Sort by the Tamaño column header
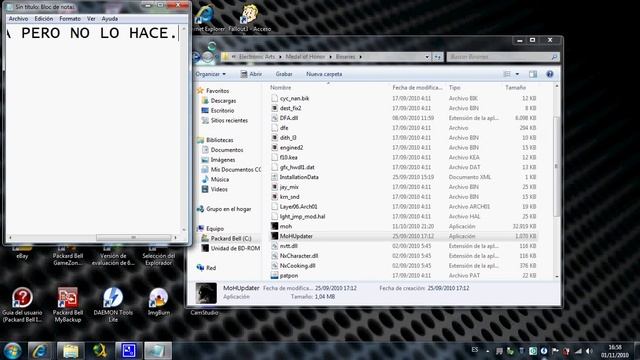Screen dimensions: 640x360 (516, 87)
